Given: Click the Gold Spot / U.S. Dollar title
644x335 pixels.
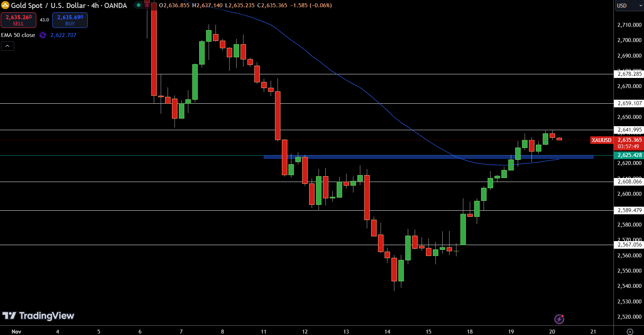Looking at the screenshot, I should [x=48, y=5].
